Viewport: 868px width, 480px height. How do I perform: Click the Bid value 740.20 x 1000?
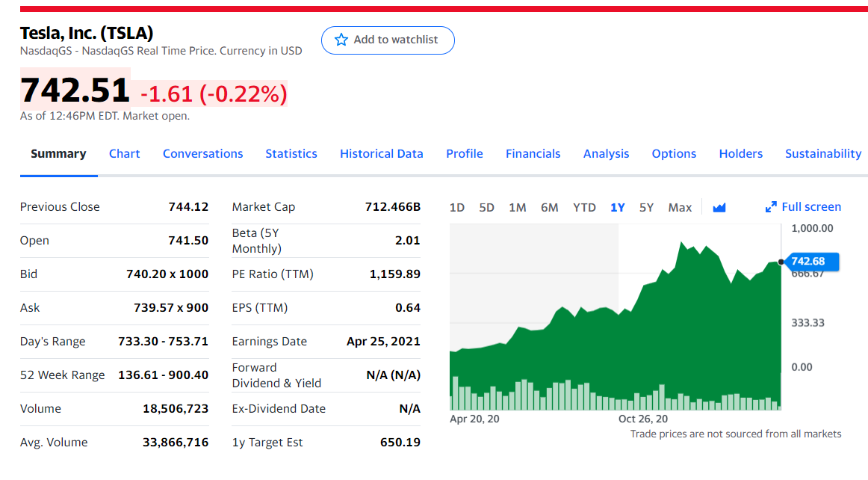click(x=167, y=274)
